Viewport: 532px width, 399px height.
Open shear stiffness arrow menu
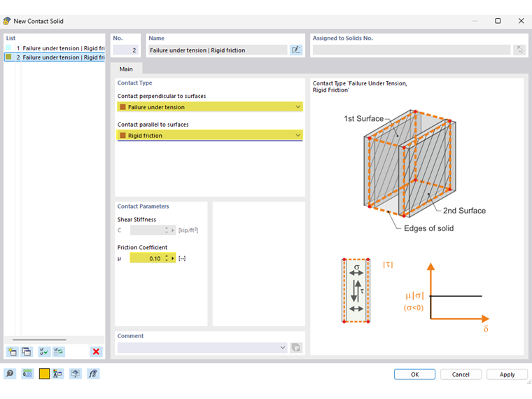[173, 230]
